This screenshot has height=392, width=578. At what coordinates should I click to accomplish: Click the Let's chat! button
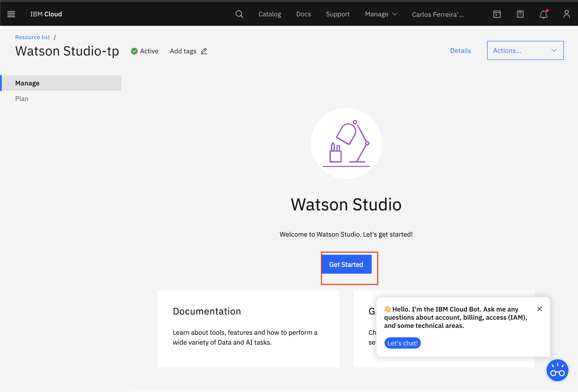pyautogui.click(x=402, y=343)
